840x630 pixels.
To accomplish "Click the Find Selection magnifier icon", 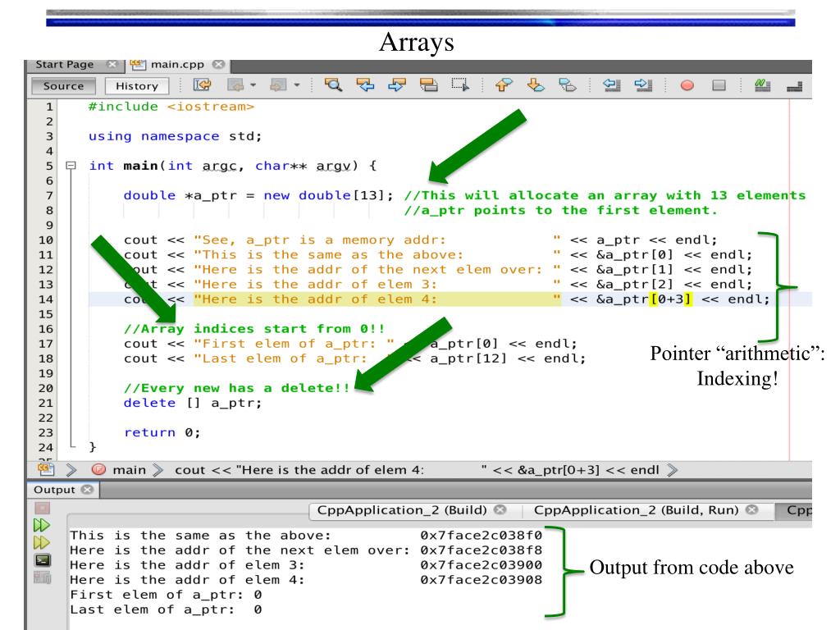I will [x=333, y=85].
